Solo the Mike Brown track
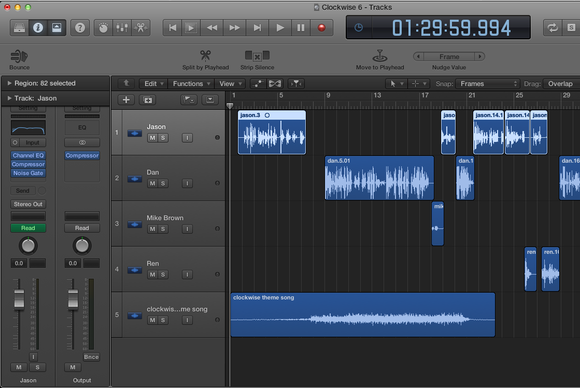The image size is (580, 388). [x=163, y=229]
